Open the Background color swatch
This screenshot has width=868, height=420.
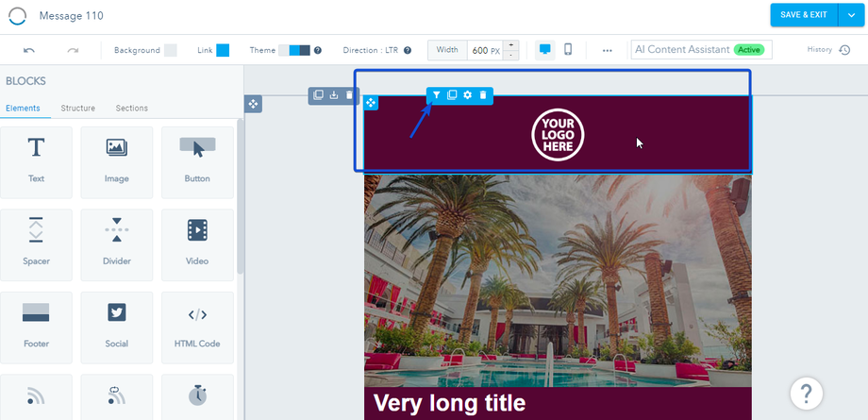click(x=170, y=50)
